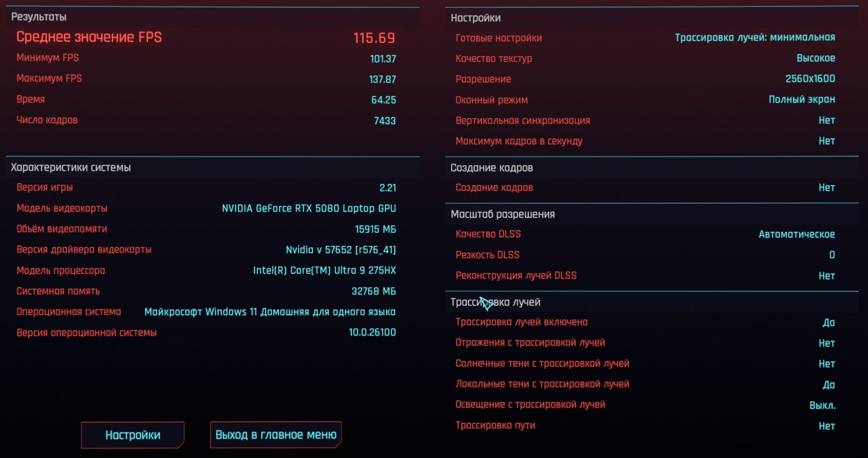Click the Оконный режим value Полный экран
This screenshot has height=458, width=868.
pyautogui.click(x=801, y=99)
